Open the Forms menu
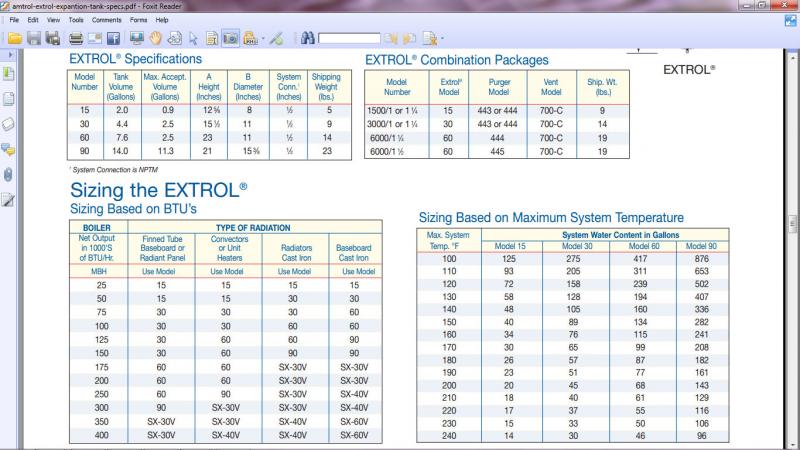 [x=138, y=20]
